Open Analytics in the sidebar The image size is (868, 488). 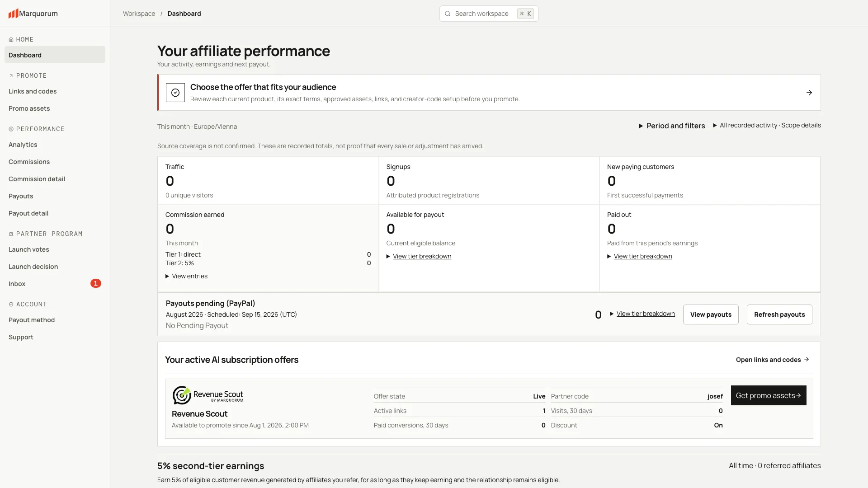coord(55,145)
